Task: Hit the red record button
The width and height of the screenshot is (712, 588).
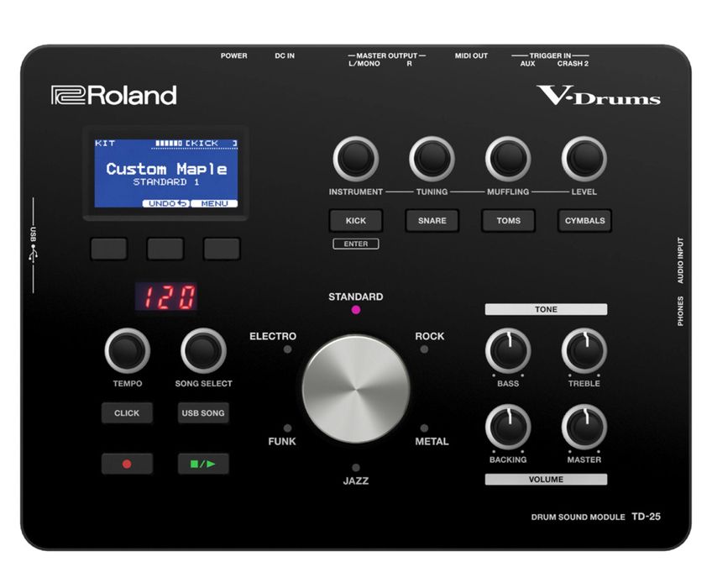Action: tap(127, 464)
